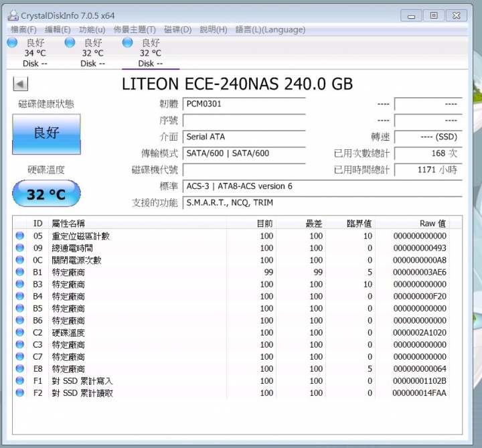
Task: Select the underlined active 32 °C disk tab
Action: (151, 53)
